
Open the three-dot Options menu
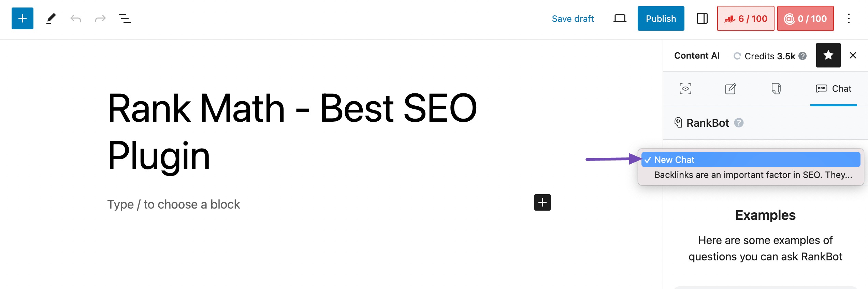click(x=849, y=18)
